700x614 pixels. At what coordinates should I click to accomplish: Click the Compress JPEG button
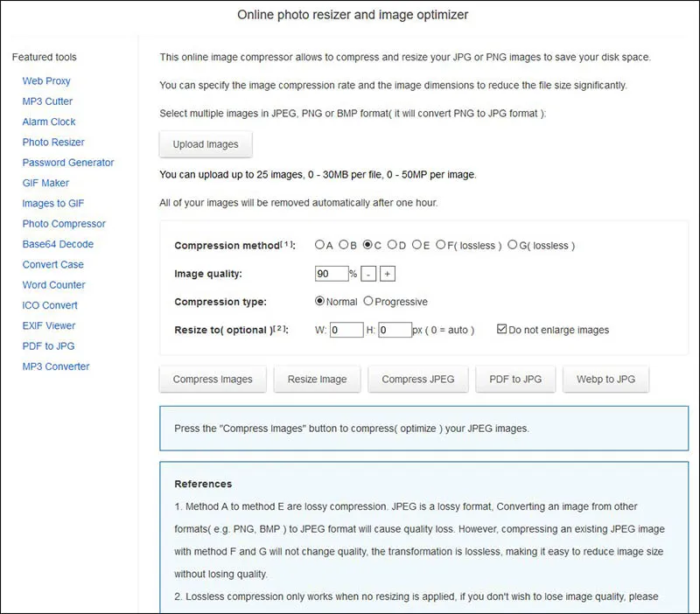pyautogui.click(x=418, y=380)
